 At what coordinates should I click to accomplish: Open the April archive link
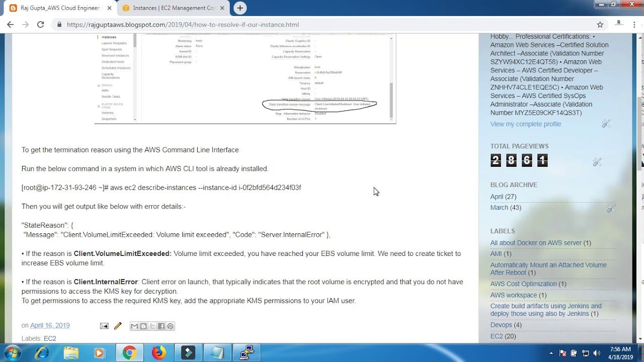point(497,197)
